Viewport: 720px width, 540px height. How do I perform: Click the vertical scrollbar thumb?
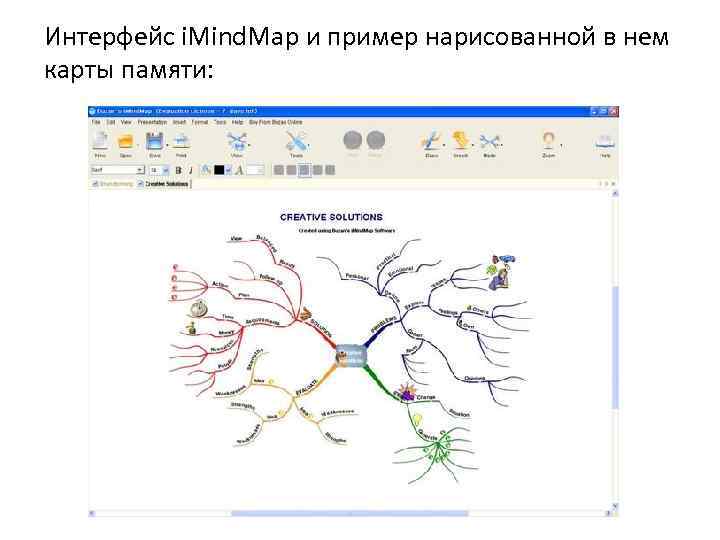(x=615, y=347)
